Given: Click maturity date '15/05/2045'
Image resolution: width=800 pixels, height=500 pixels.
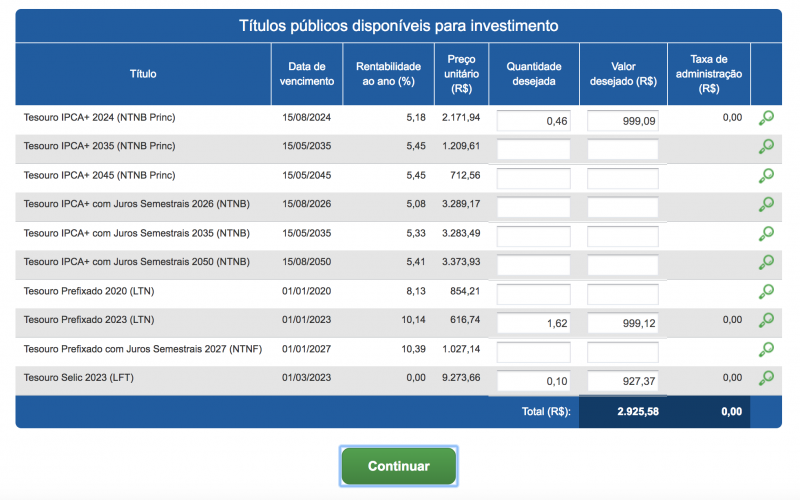Looking at the screenshot, I should (307, 175).
